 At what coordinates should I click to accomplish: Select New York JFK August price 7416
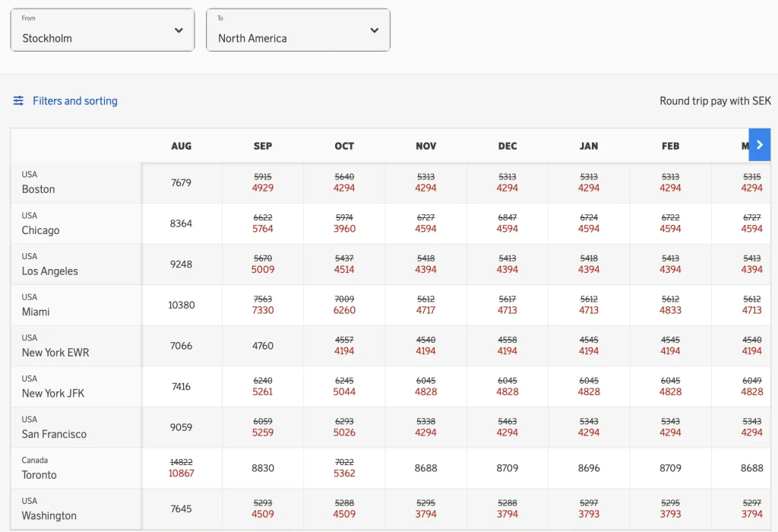[x=181, y=386]
